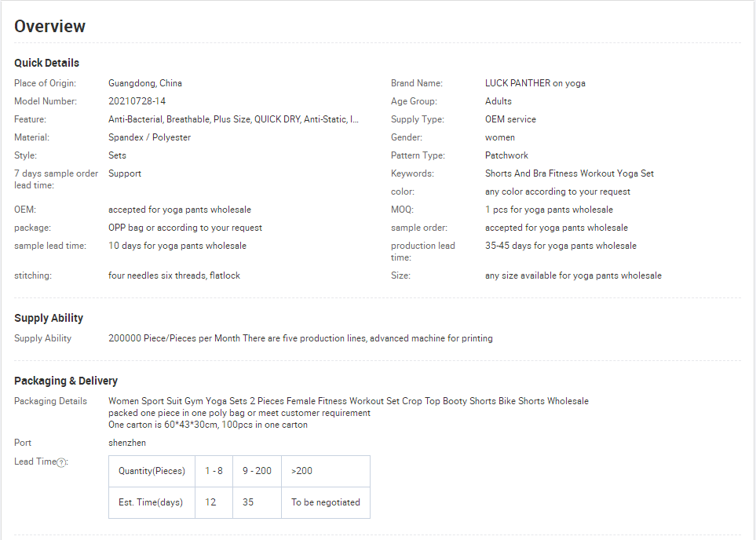Click the 'Est. Time(days)' table row label
This screenshot has width=756, height=540.
[x=152, y=502]
